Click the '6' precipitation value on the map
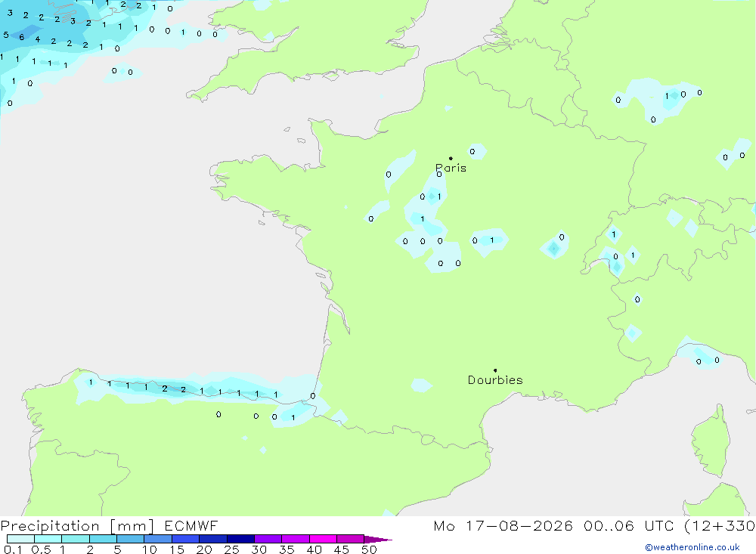 click(22, 37)
